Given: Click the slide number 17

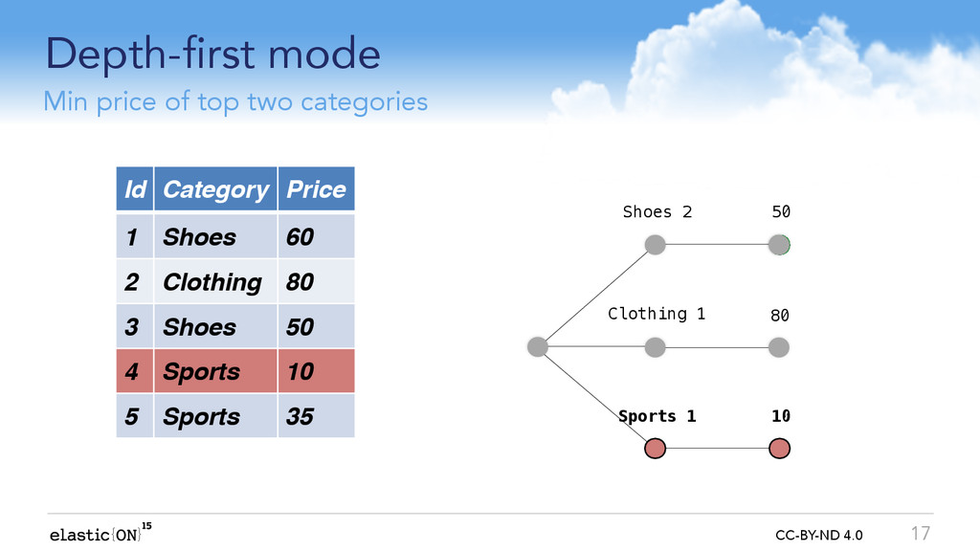Looking at the screenshot, I should click(920, 534).
